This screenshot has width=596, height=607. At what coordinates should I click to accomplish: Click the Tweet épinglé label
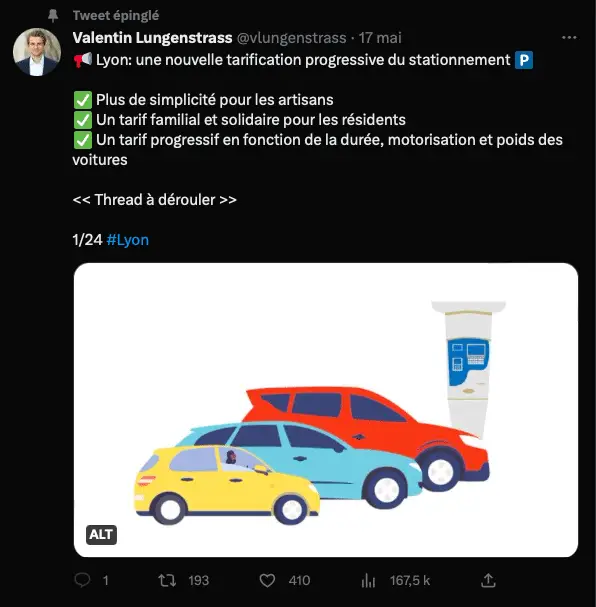coord(116,15)
